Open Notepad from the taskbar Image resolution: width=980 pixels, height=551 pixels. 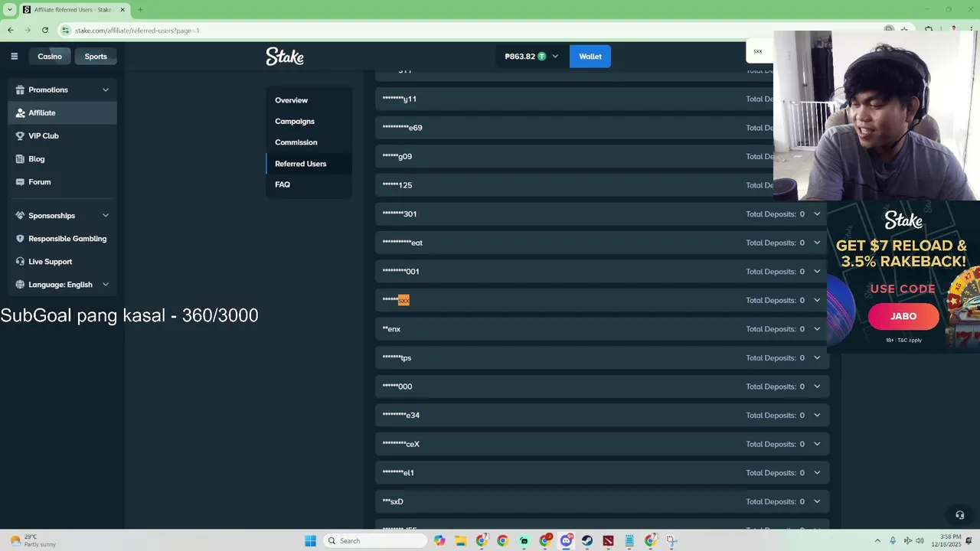click(629, 540)
